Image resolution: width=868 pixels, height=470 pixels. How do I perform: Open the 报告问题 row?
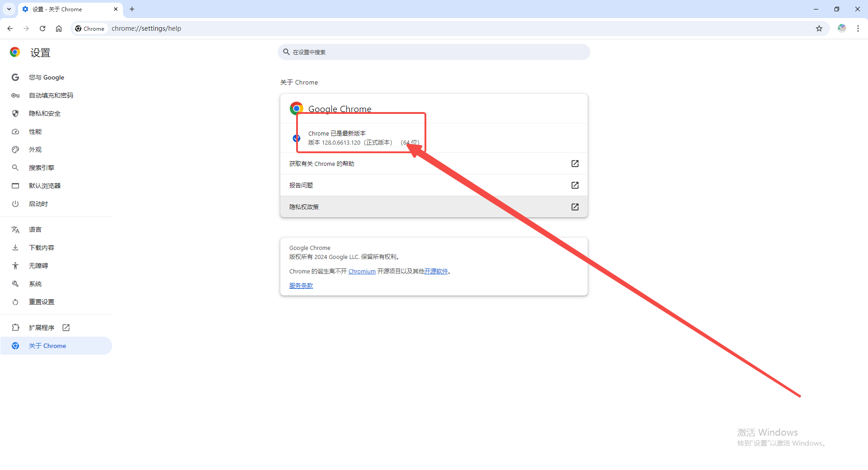pos(434,185)
